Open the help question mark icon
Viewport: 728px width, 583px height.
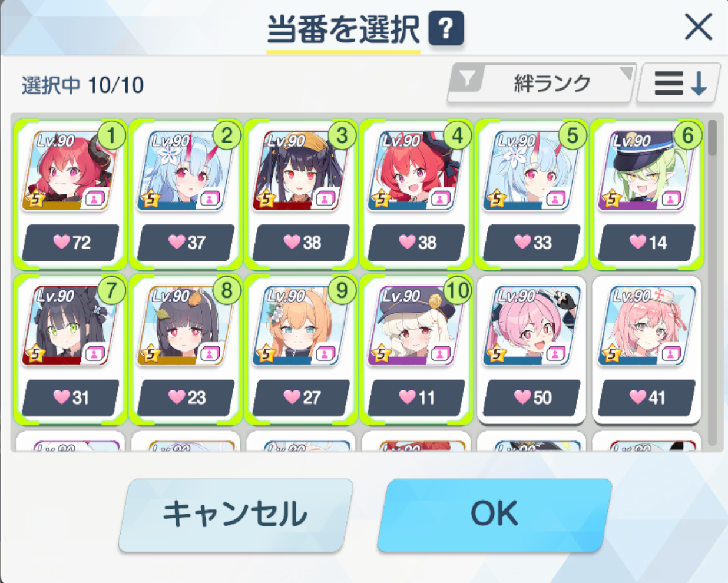pos(446,28)
